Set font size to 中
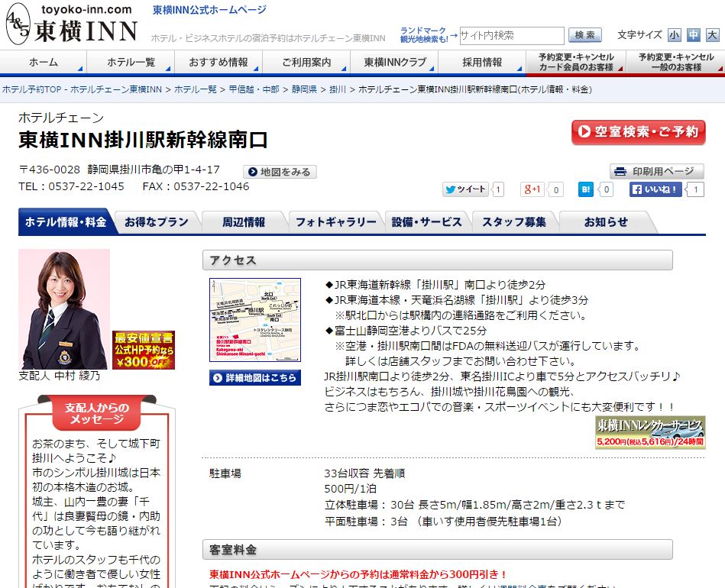Screen dimensions: 725x588 (x=693, y=35)
